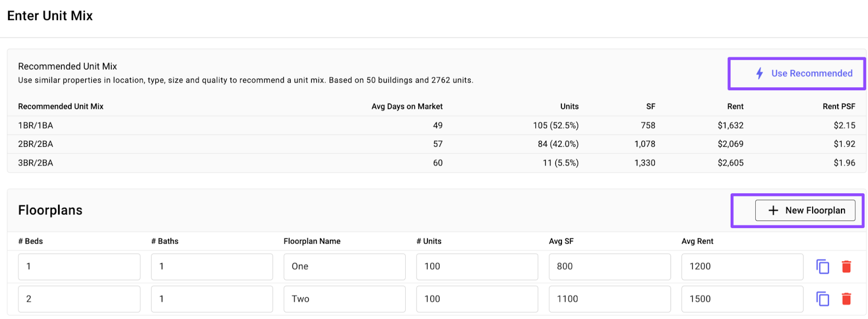
Task: Edit the Units field in the One row
Action: coord(477,266)
